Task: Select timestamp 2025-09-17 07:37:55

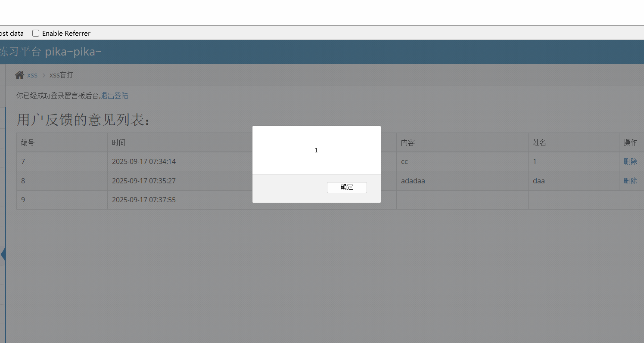Action: pos(144,200)
